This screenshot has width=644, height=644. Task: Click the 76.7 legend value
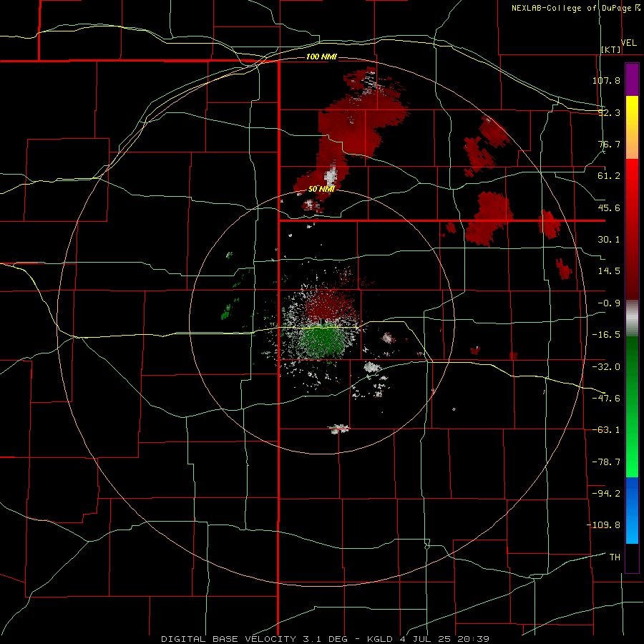click(609, 144)
